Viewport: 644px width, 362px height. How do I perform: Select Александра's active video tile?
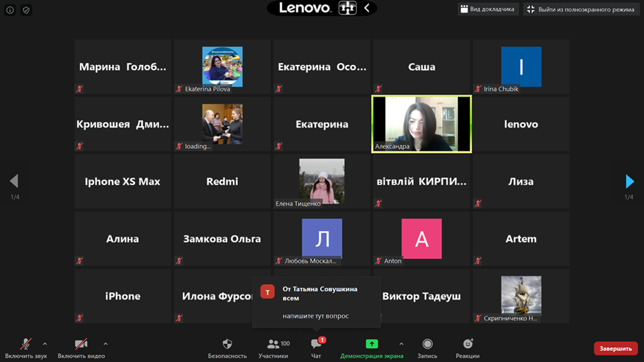click(421, 124)
